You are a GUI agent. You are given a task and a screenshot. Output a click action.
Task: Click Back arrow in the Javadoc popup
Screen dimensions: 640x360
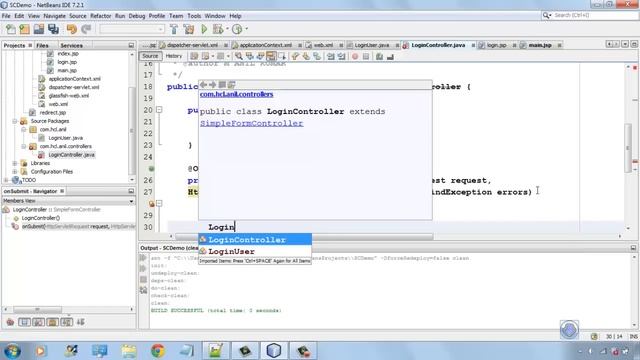coord(203,84)
